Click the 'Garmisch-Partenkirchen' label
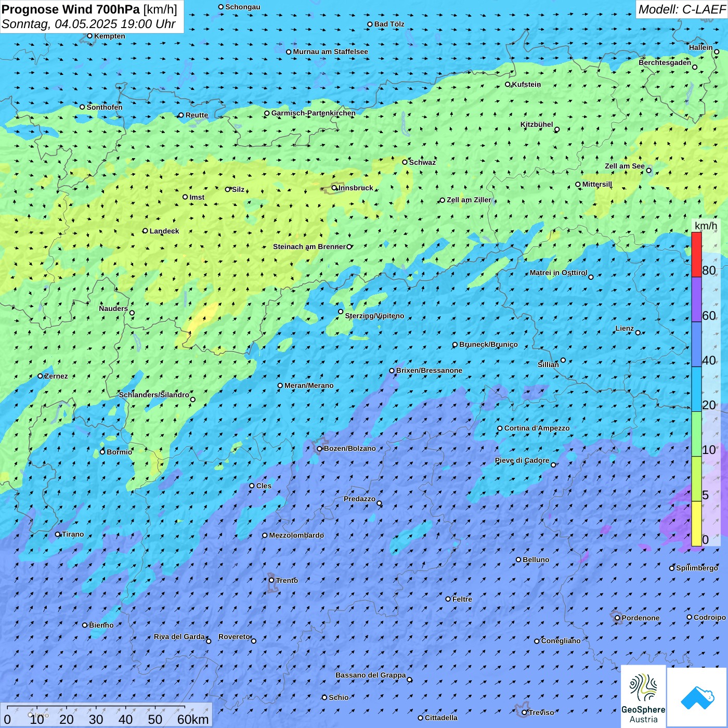 pos(314,113)
